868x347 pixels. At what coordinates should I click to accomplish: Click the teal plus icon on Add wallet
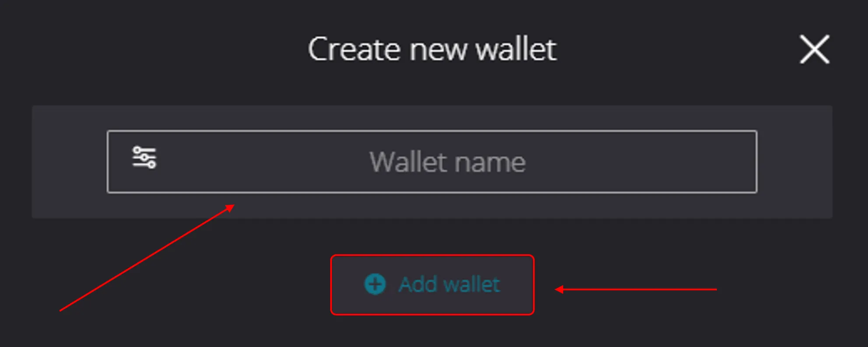tap(375, 284)
